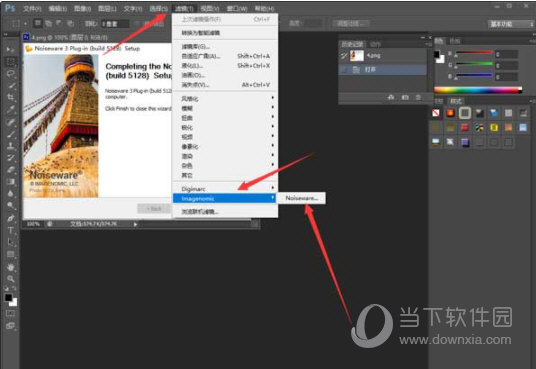Open the 基本功能 workspace dropdown
This screenshot has width=536, height=369.
pos(511,24)
